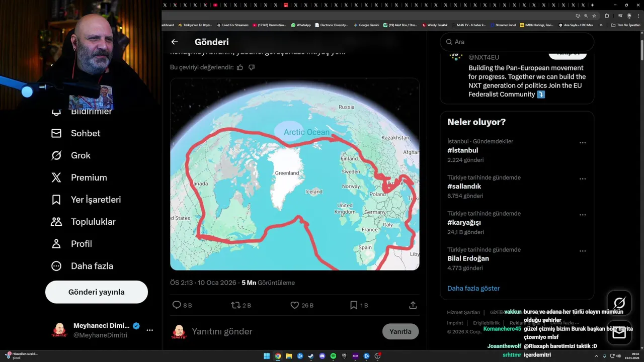The width and height of the screenshot is (644, 362).
Task: Open the Arctic Ocean map image
Action: 295,174
